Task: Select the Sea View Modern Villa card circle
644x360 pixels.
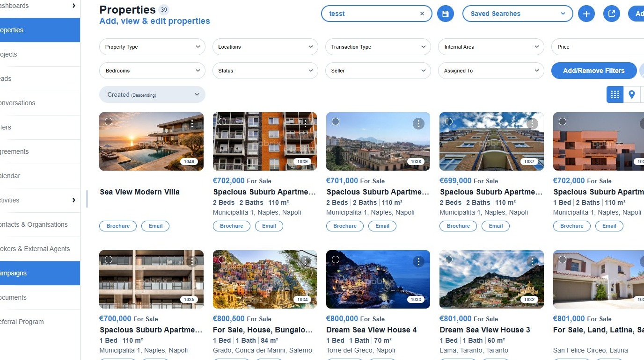Action: tap(109, 122)
